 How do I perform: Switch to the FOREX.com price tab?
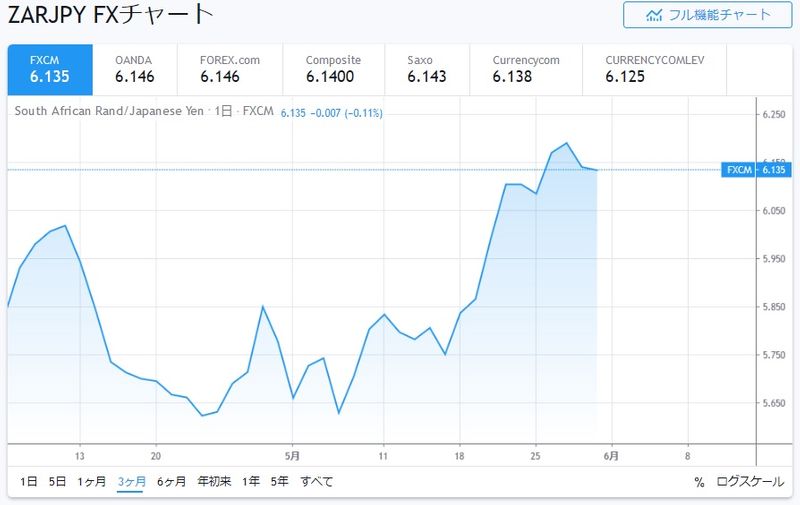pyautogui.click(x=229, y=68)
